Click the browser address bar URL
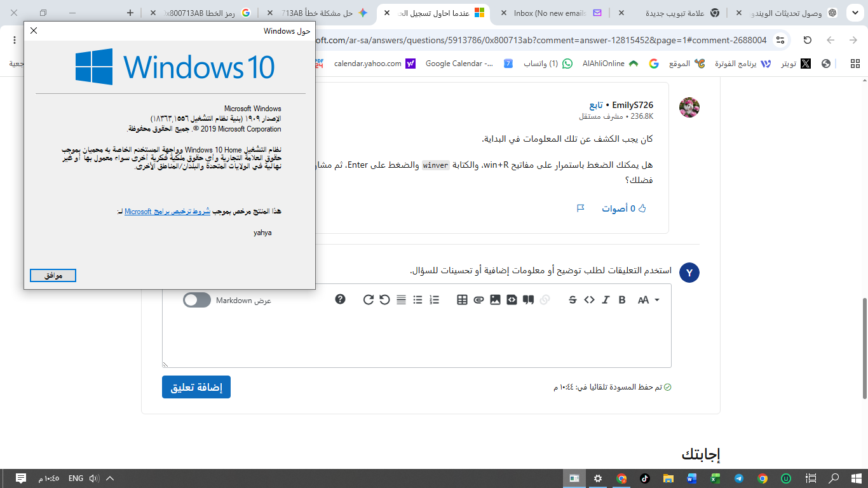Screen dimensions: 868x488 coord(542,40)
